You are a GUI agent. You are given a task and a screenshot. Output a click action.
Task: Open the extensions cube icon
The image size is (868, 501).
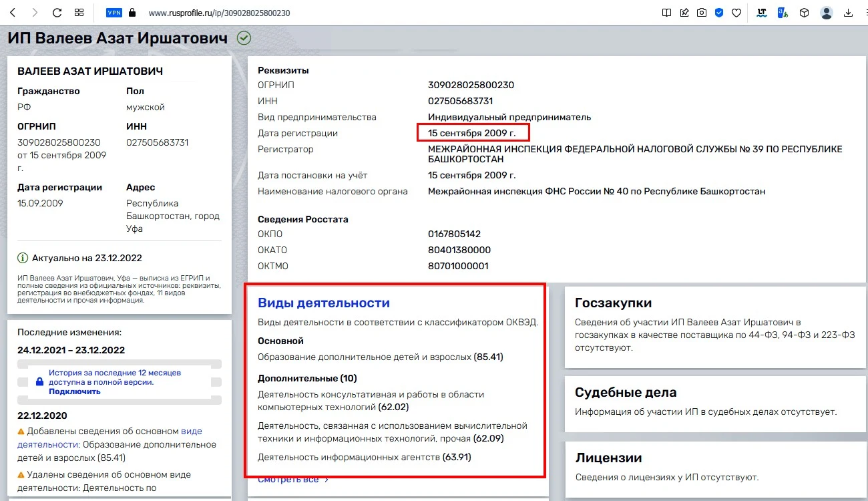pos(805,13)
